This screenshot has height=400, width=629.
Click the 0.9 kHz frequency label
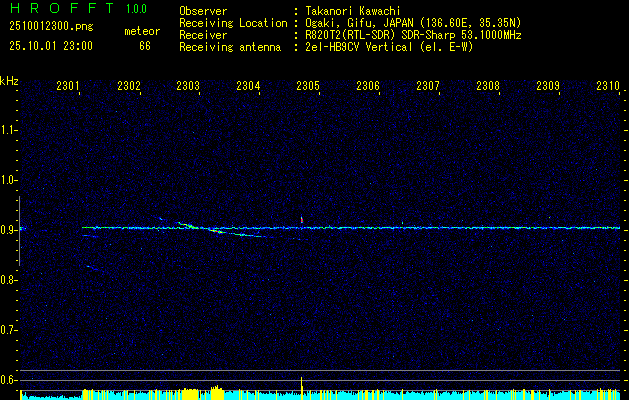pyautogui.click(x=8, y=230)
